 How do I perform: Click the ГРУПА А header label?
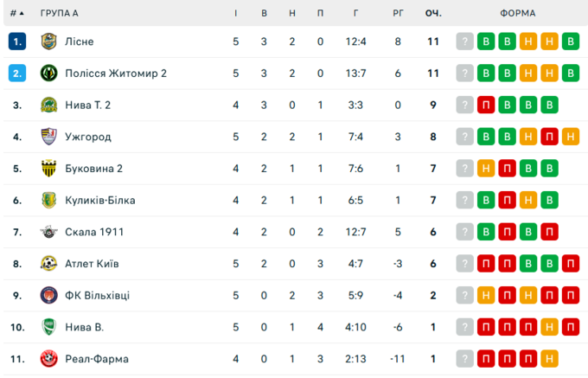[59, 13]
